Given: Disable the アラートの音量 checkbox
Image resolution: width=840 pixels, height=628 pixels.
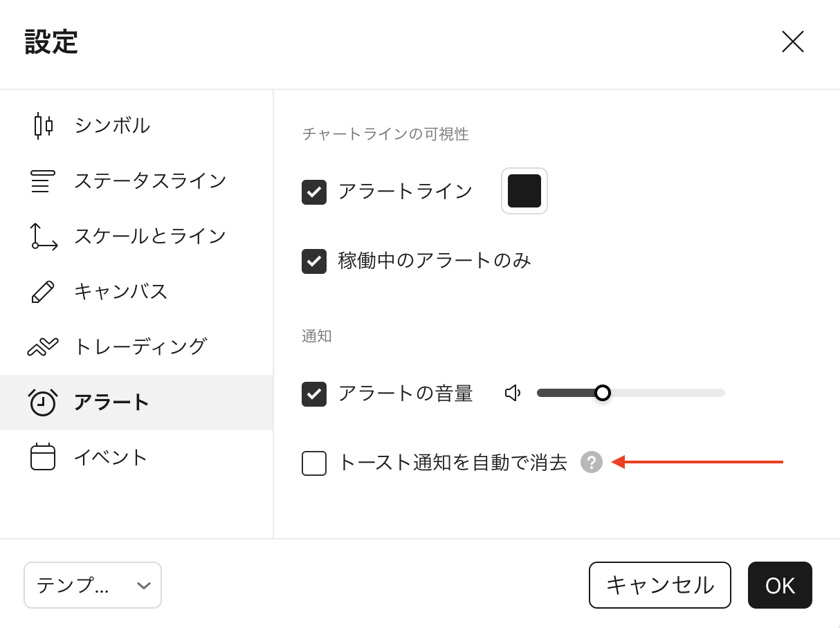Looking at the screenshot, I should pos(314,394).
